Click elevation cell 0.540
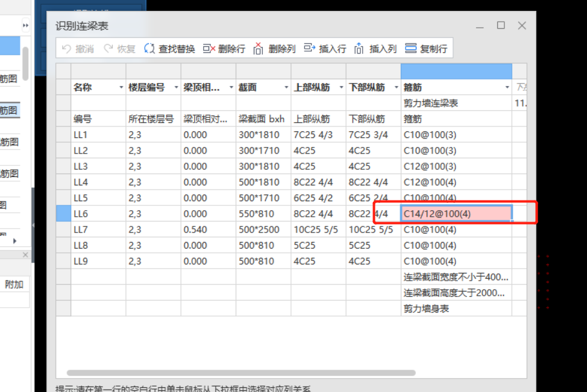 pos(209,229)
